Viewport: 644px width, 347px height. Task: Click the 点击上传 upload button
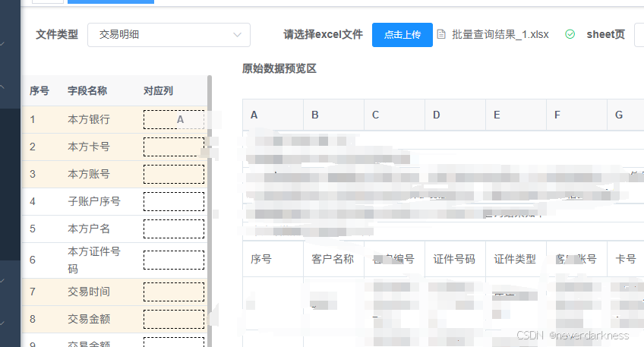coord(402,35)
